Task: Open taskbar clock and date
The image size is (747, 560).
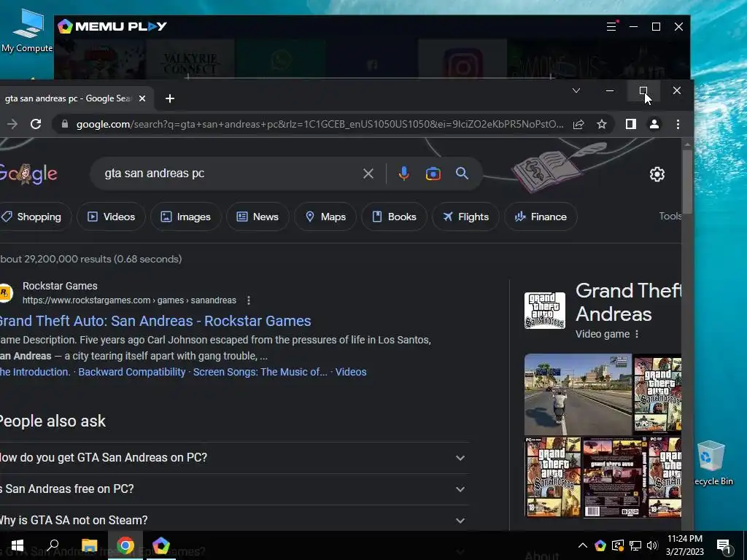Action: 684,545
